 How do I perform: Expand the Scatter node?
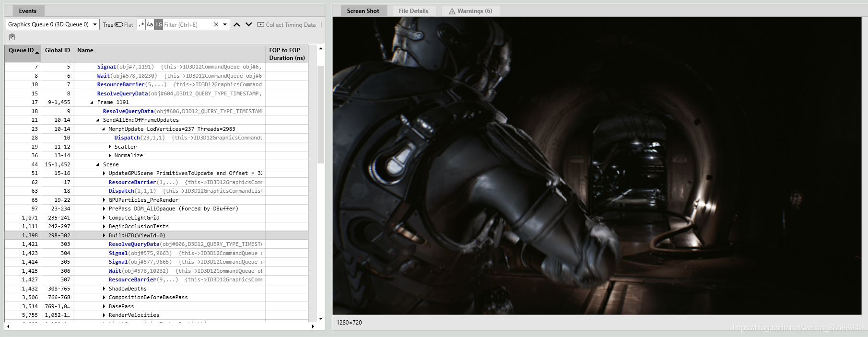tap(110, 147)
